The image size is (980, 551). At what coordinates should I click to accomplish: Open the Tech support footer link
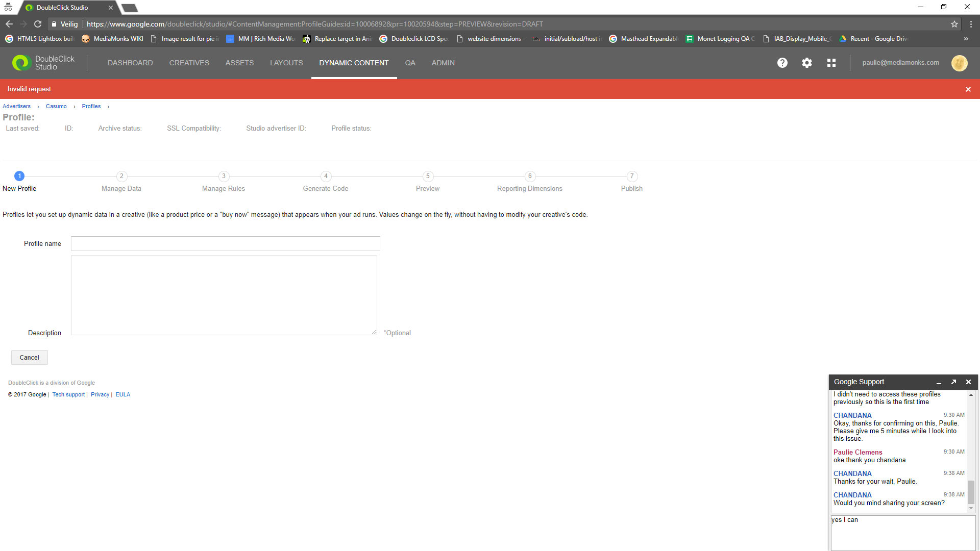click(68, 394)
